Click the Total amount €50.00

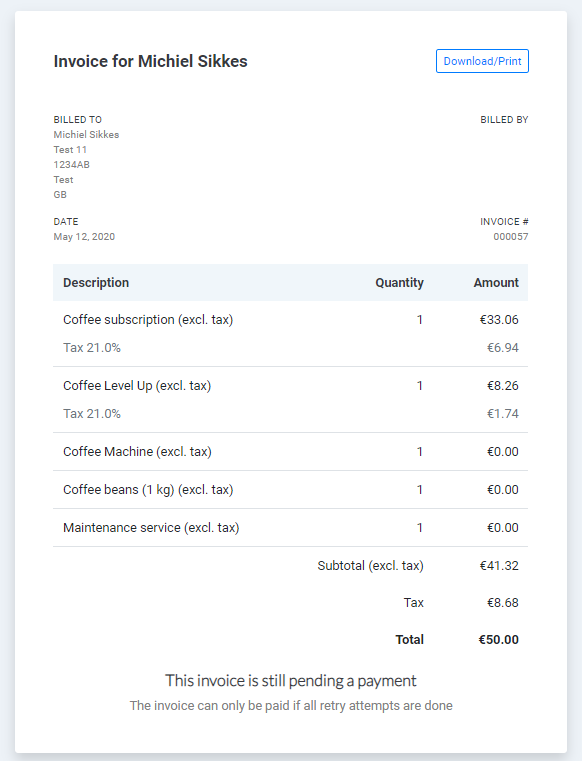tap(499, 640)
